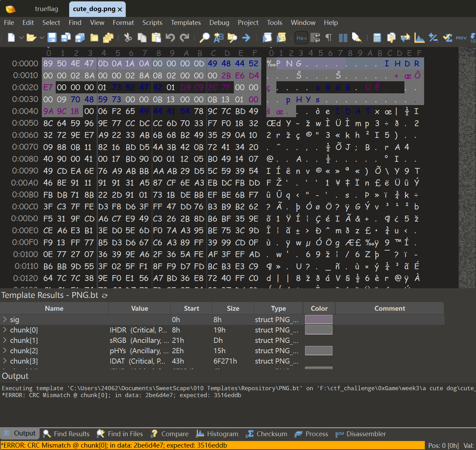Switch to the trueflag file tab

pyautogui.click(x=46, y=9)
